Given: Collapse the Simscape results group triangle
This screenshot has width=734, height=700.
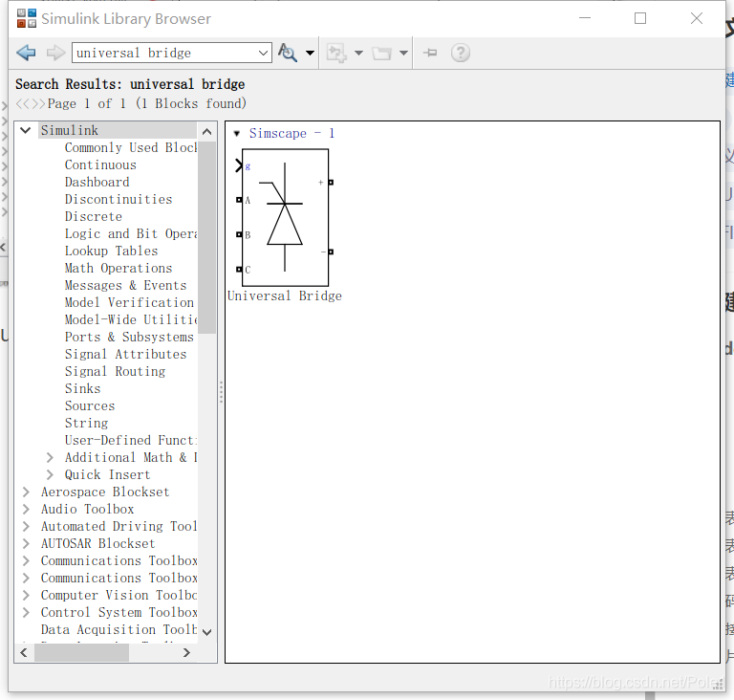Looking at the screenshot, I should pyautogui.click(x=237, y=134).
